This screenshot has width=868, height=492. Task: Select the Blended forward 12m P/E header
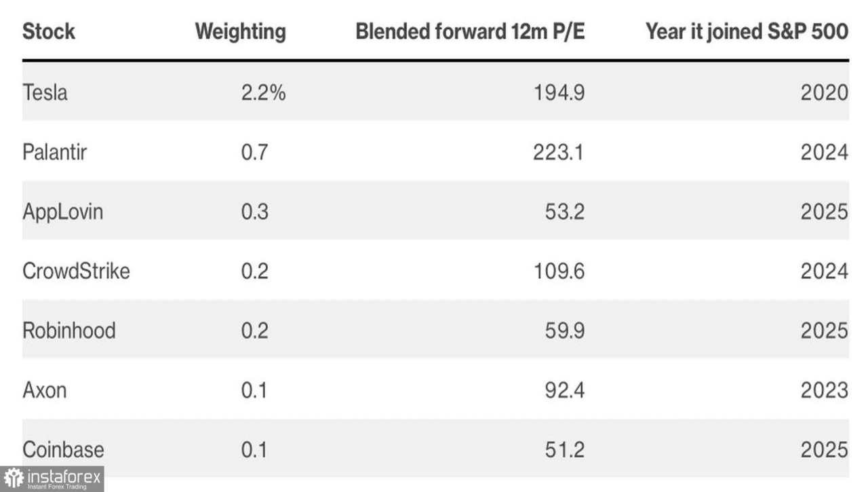(470, 31)
